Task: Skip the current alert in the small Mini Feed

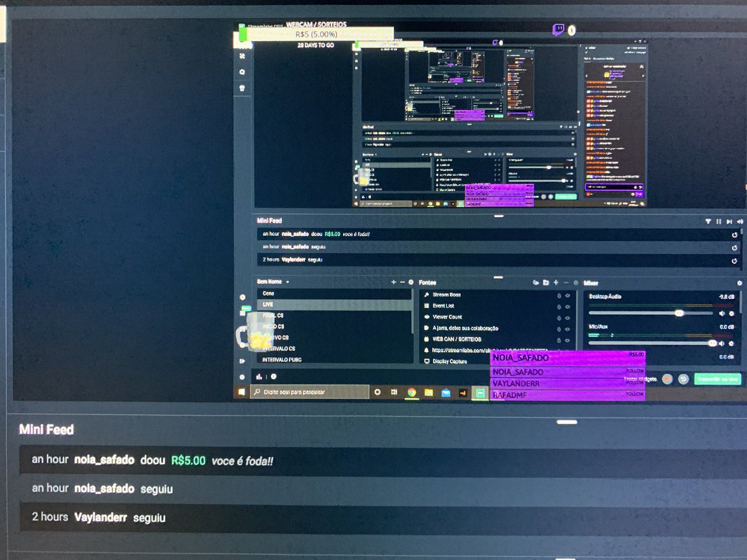Action: (729, 221)
